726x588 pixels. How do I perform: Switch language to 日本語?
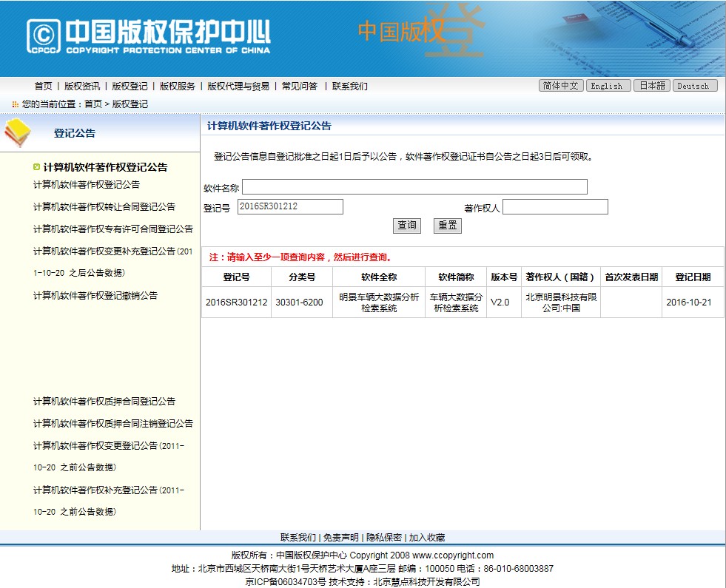[652, 86]
